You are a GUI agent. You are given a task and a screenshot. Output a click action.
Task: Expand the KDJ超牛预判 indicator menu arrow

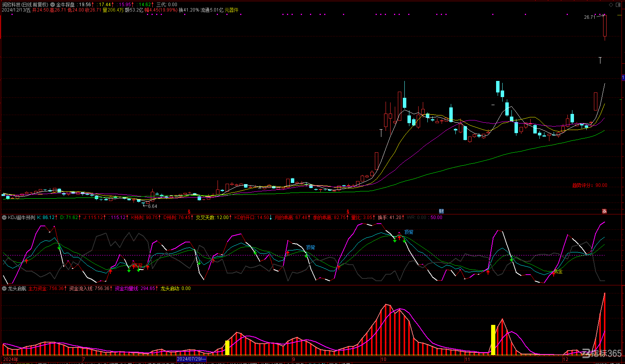point(5,217)
